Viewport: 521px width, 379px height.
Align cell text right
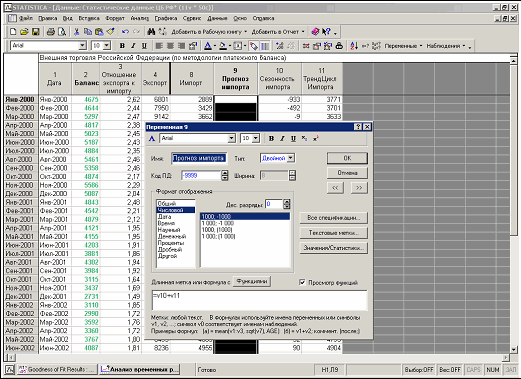182,46
